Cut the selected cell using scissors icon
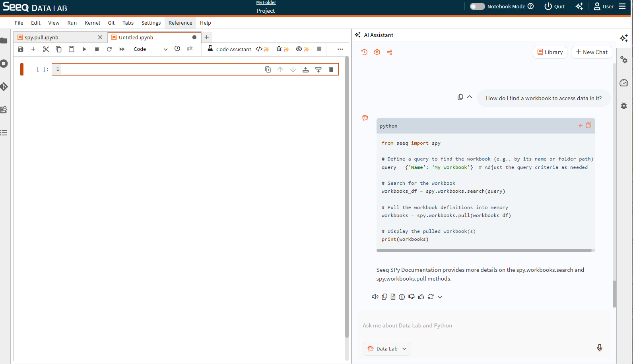Image resolution: width=633 pixels, height=364 pixels. pyautogui.click(x=46, y=49)
